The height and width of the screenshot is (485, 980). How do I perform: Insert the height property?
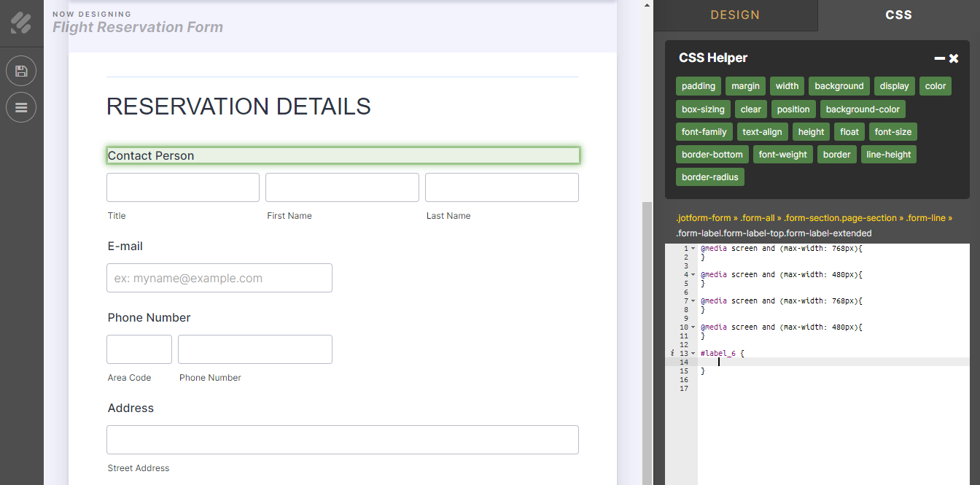[811, 132]
